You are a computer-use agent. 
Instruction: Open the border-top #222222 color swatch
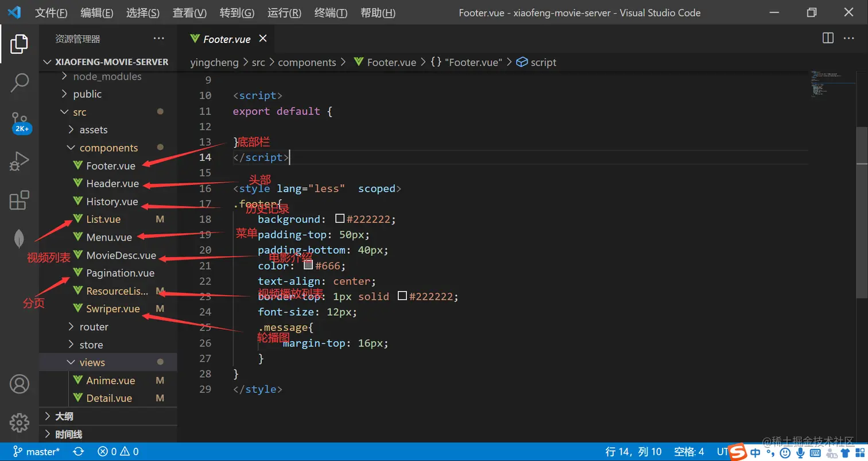tap(402, 296)
